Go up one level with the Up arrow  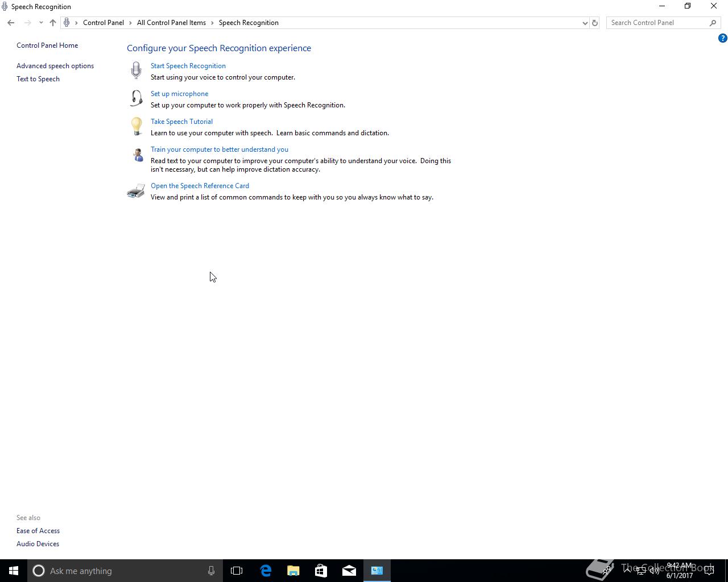pyautogui.click(x=53, y=23)
